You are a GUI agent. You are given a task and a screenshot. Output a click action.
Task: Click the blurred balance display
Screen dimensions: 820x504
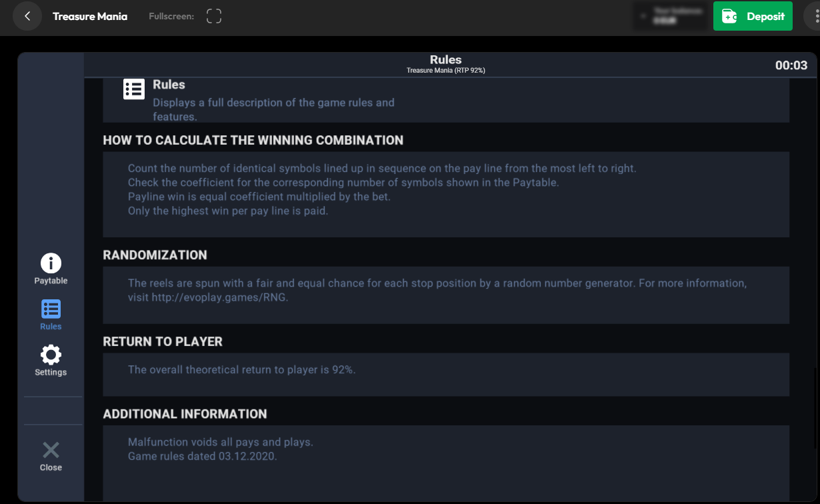[669, 16]
